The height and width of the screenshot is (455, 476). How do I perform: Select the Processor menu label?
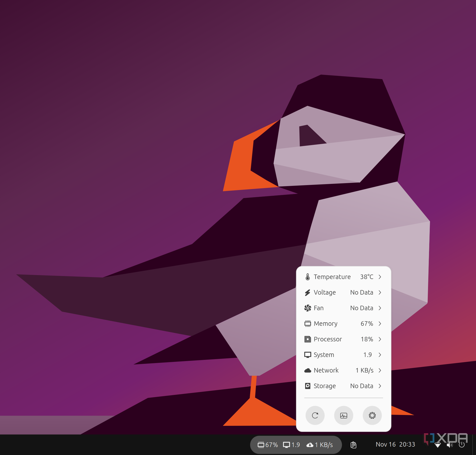point(328,339)
